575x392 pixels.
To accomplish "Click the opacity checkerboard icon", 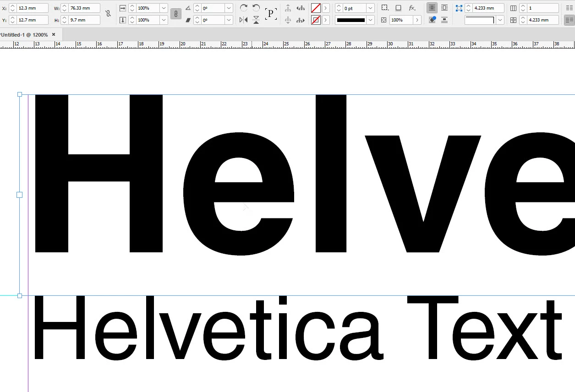I will [384, 20].
